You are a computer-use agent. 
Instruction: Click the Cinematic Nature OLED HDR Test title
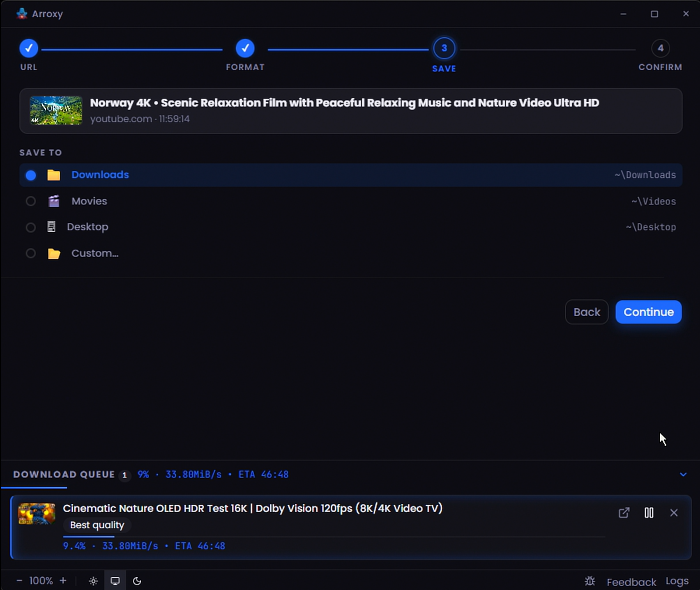(253, 508)
